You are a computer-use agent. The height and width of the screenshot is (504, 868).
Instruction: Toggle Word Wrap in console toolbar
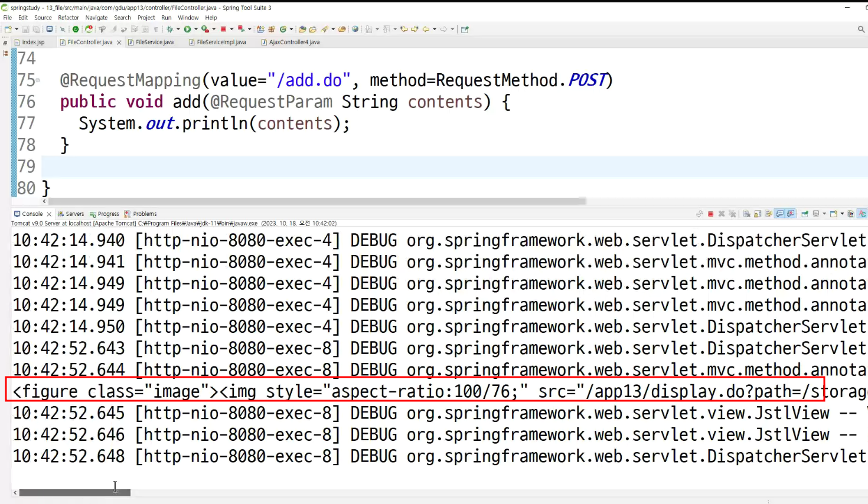(769, 214)
